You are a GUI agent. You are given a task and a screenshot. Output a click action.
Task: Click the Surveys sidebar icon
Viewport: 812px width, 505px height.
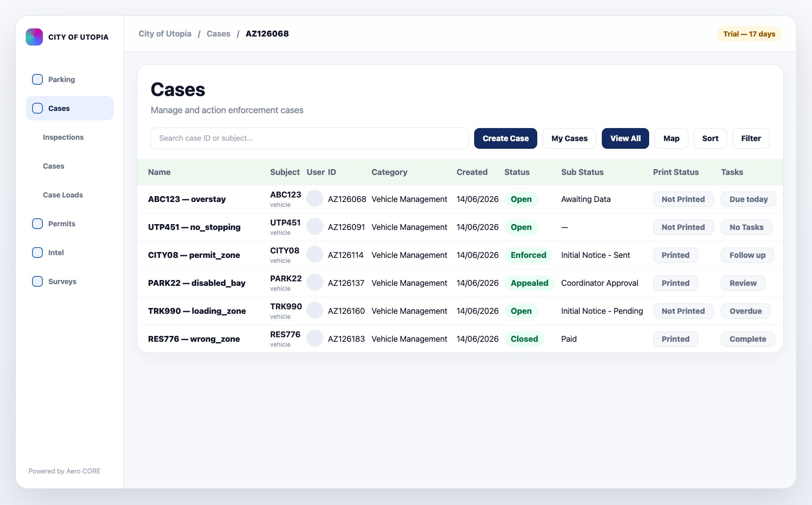tap(37, 281)
